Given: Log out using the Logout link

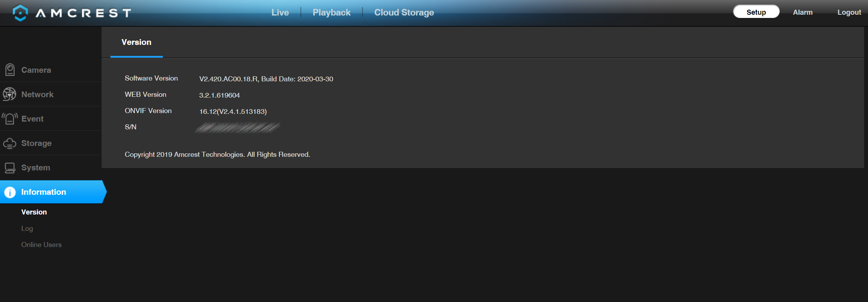Looking at the screenshot, I should coord(849,12).
